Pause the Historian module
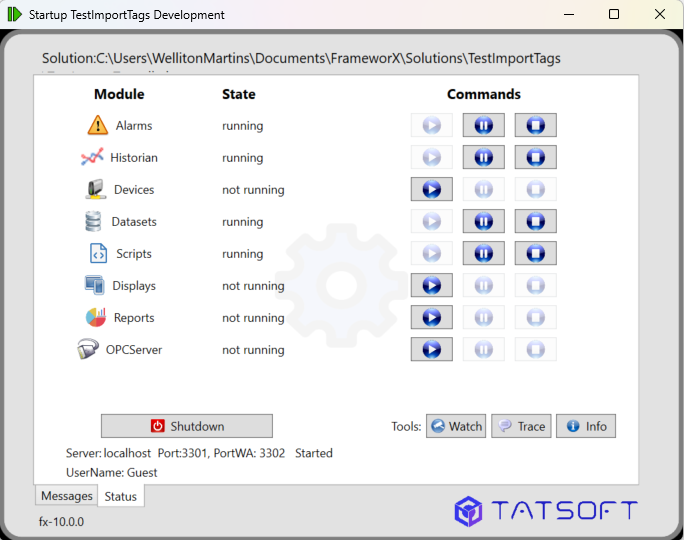Viewport: 684px width, 540px height. 483,157
